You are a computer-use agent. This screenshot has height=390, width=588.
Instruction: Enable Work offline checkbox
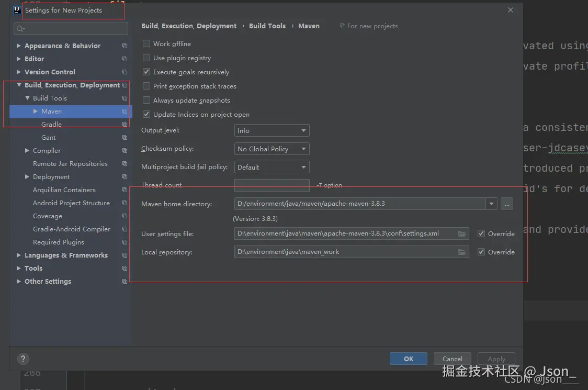146,43
